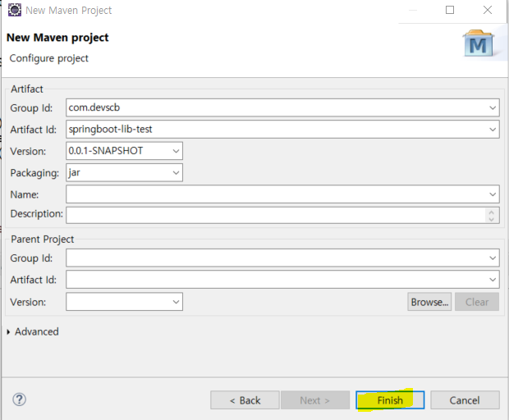Maximize the New Maven Project window

[x=450, y=10]
